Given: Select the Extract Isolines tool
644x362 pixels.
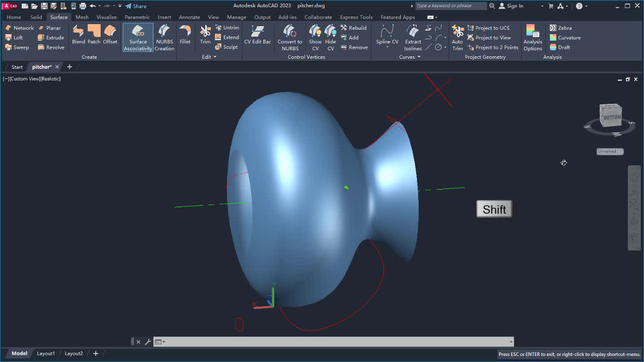Looking at the screenshot, I should 413,37.
